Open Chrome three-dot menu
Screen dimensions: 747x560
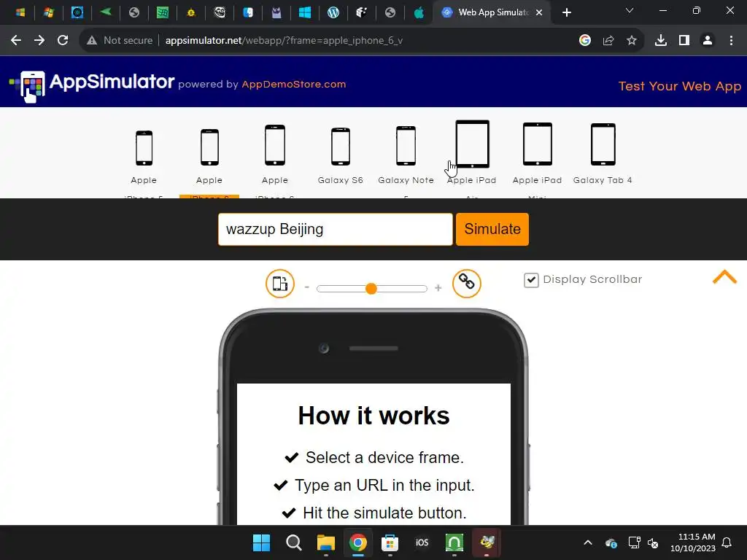point(731,41)
